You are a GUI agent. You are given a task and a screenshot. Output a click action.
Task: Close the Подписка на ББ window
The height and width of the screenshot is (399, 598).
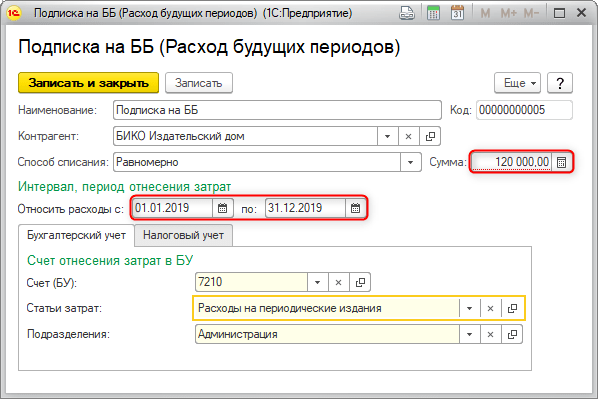[x=581, y=13]
